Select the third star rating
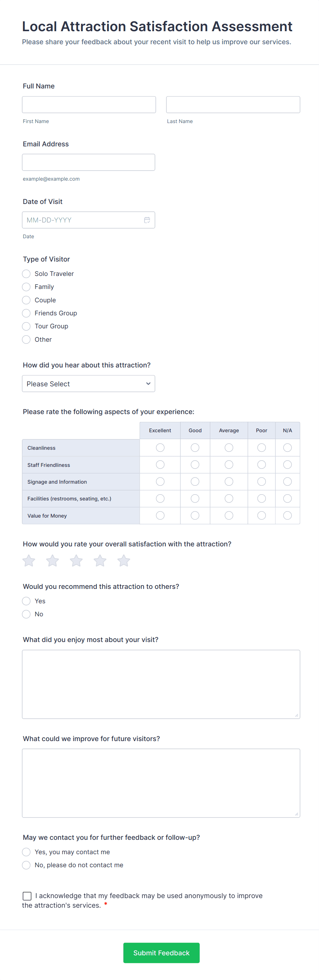This screenshot has width=319, height=980. pos(76,560)
